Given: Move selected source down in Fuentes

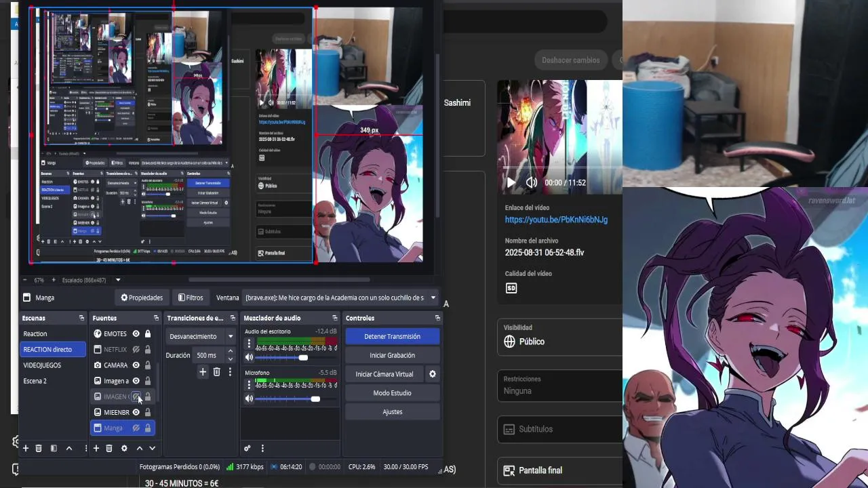Looking at the screenshot, I should (152, 448).
